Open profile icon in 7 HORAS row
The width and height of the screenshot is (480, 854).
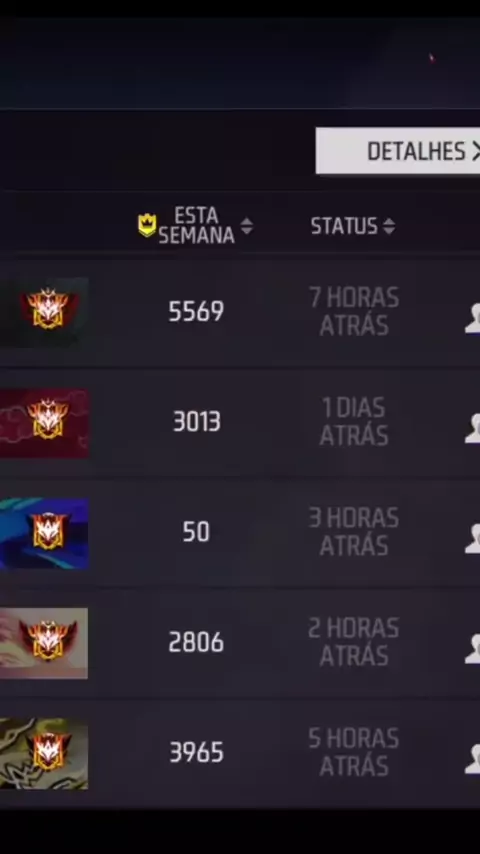click(x=472, y=318)
